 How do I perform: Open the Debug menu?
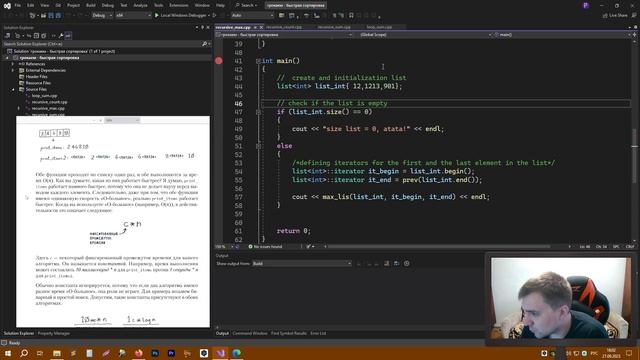click(107, 5)
